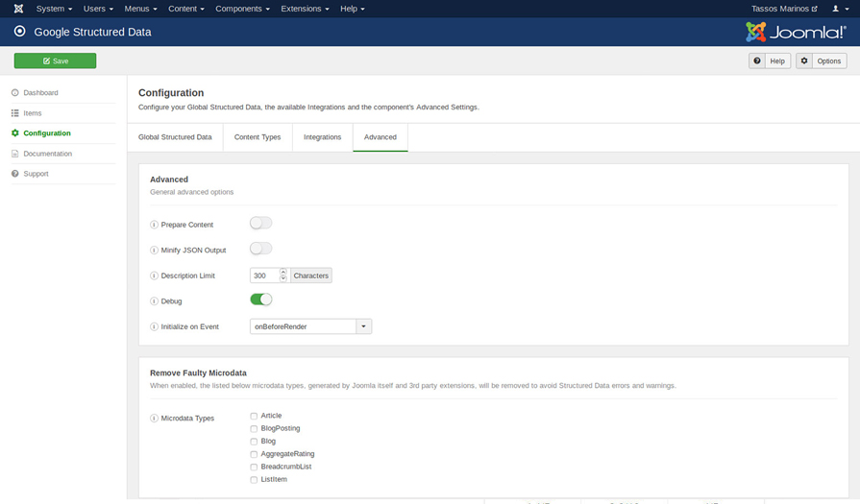860x504 pixels.
Task: Click the Joomla logo icon in top bar
Action: coord(18,9)
